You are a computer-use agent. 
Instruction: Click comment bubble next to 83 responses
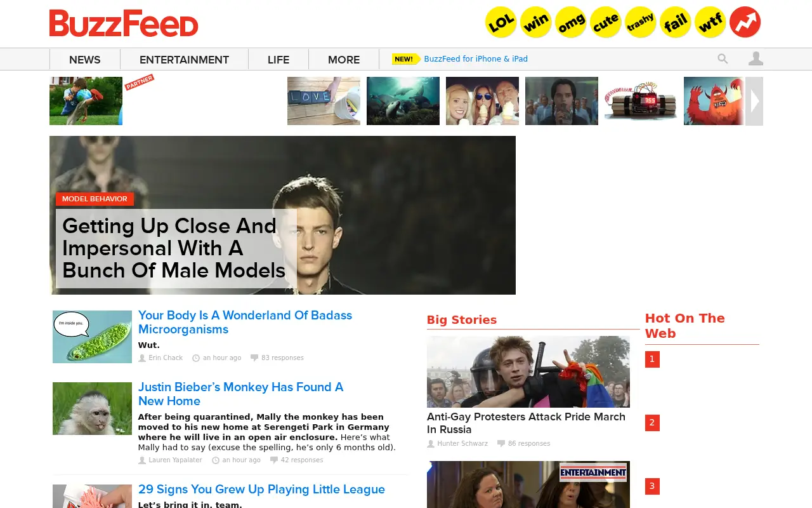(x=254, y=358)
